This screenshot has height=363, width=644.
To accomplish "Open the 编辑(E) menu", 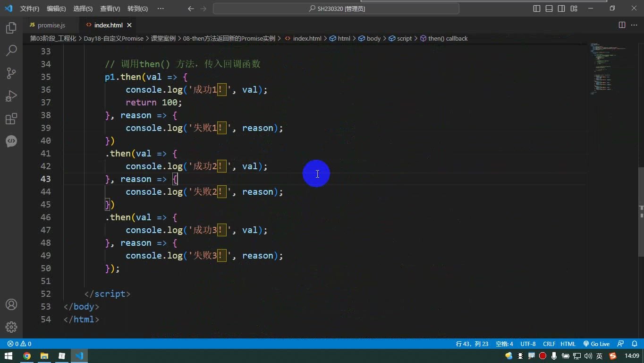I will (57, 9).
